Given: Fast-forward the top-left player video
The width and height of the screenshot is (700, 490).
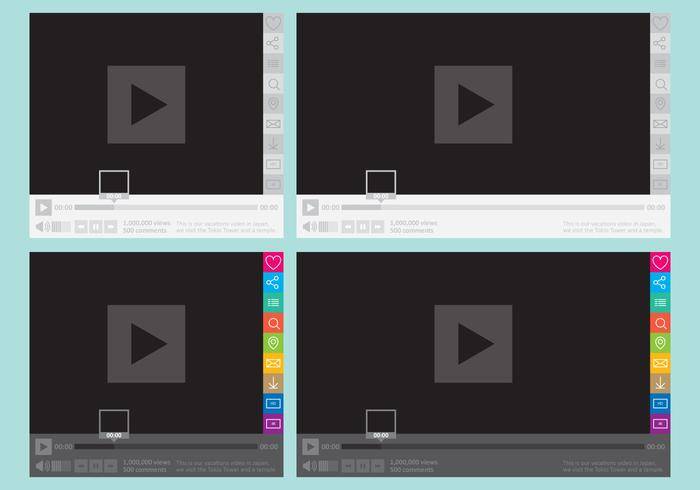Looking at the screenshot, I should pos(110,227).
